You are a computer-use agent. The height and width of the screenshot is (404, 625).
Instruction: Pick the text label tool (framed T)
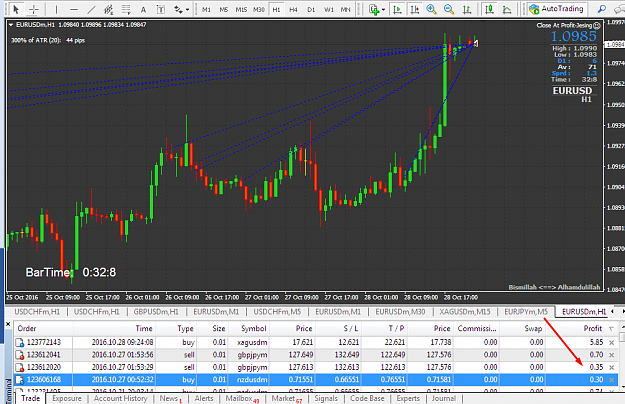160,9
